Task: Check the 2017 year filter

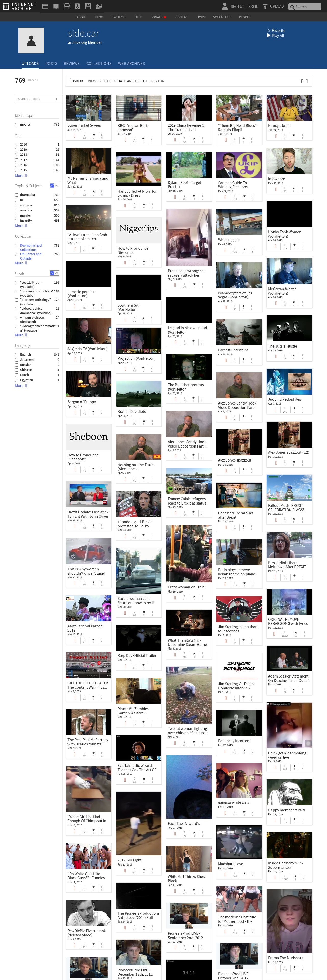Action: coord(17,160)
